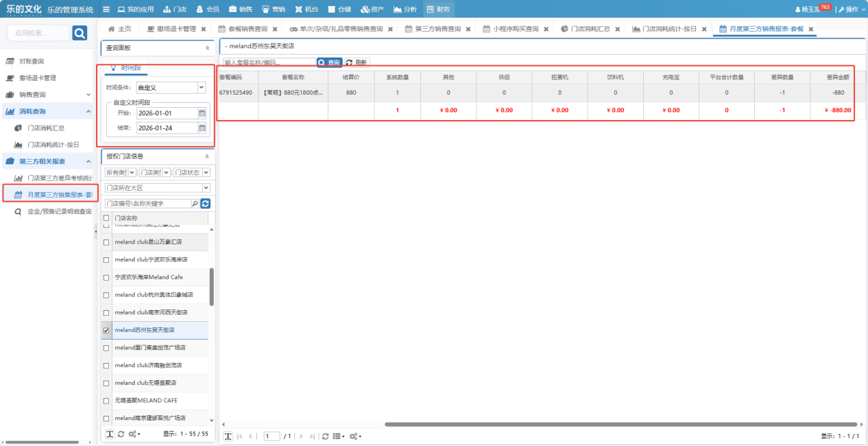Tick the select-all checkbox in 门店名称 header
Viewport: 868px width, 446px height.
tap(106, 218)
